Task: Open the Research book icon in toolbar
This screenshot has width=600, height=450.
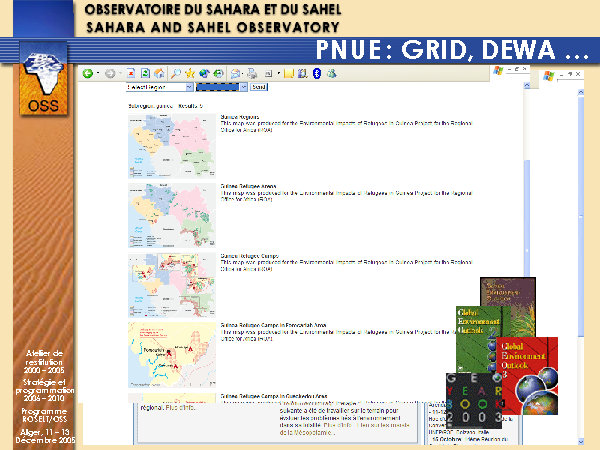Action: coord(302,73)
